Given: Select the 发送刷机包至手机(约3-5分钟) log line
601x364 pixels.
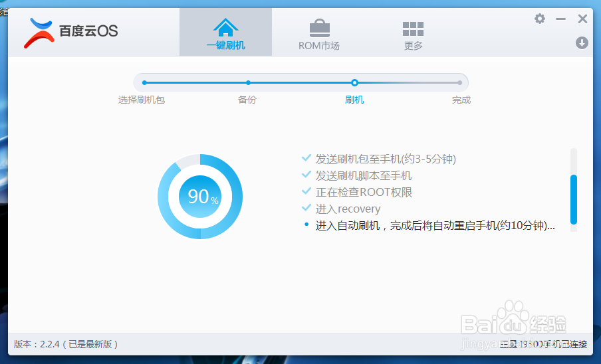Looking at the screenshot, I should coord(386,159).
